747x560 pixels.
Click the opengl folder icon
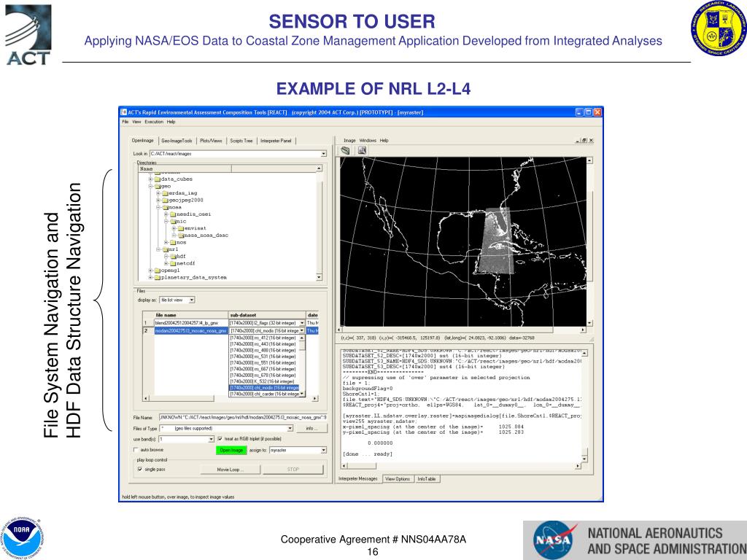[x=158, y=271]
